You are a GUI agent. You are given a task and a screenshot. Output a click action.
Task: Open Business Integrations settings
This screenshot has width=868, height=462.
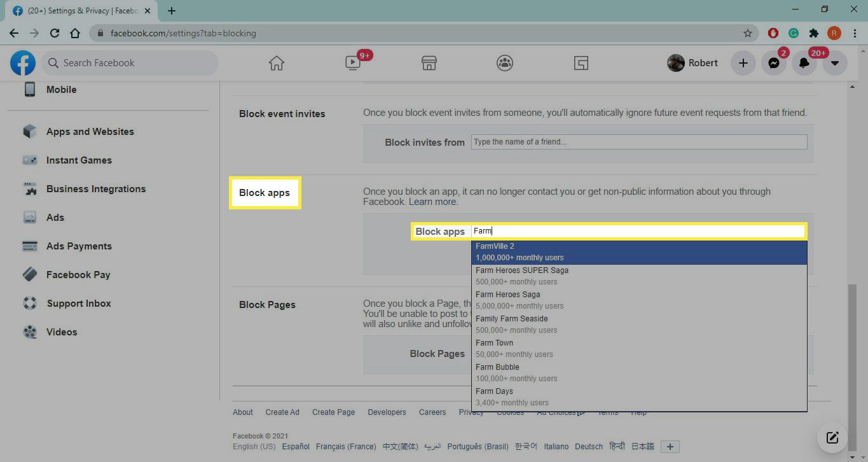[x=96, y=189]
